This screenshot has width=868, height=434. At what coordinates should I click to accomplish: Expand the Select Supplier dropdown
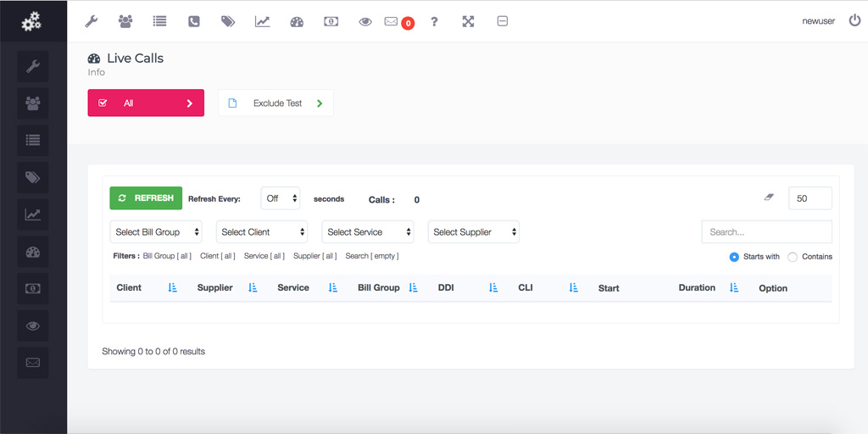coord(473,232)
